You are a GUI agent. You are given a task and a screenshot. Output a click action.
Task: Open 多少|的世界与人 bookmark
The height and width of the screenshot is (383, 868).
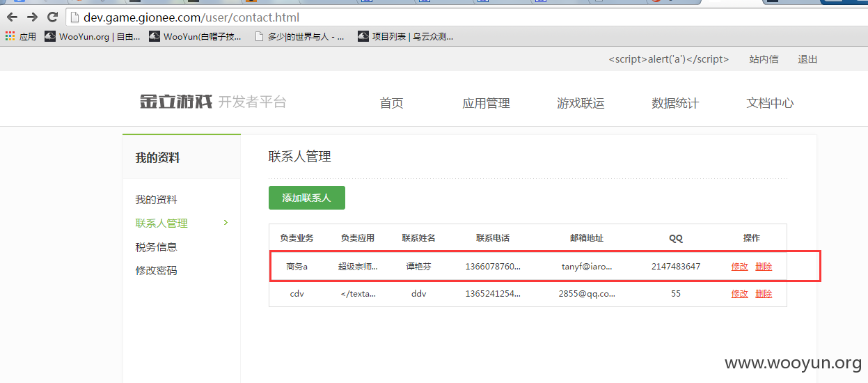(x=299, y=37)
